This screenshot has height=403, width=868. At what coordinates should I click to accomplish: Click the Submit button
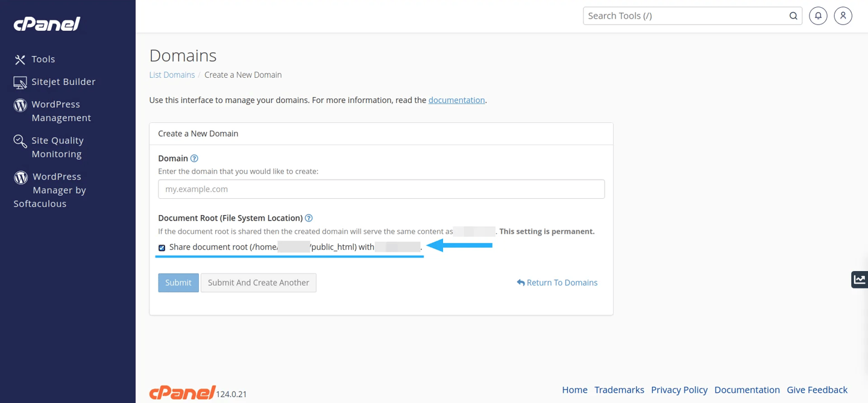pos(178,283)
